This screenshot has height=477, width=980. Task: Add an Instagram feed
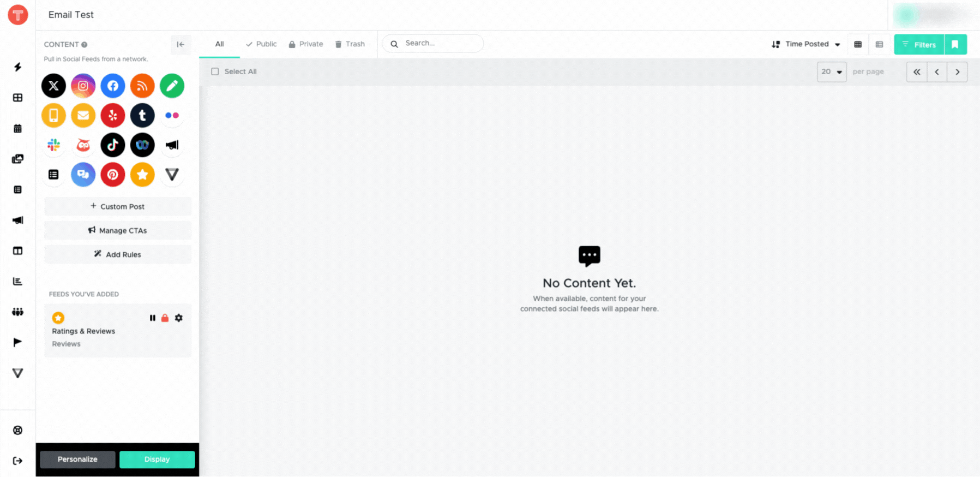tap(83, 86)
